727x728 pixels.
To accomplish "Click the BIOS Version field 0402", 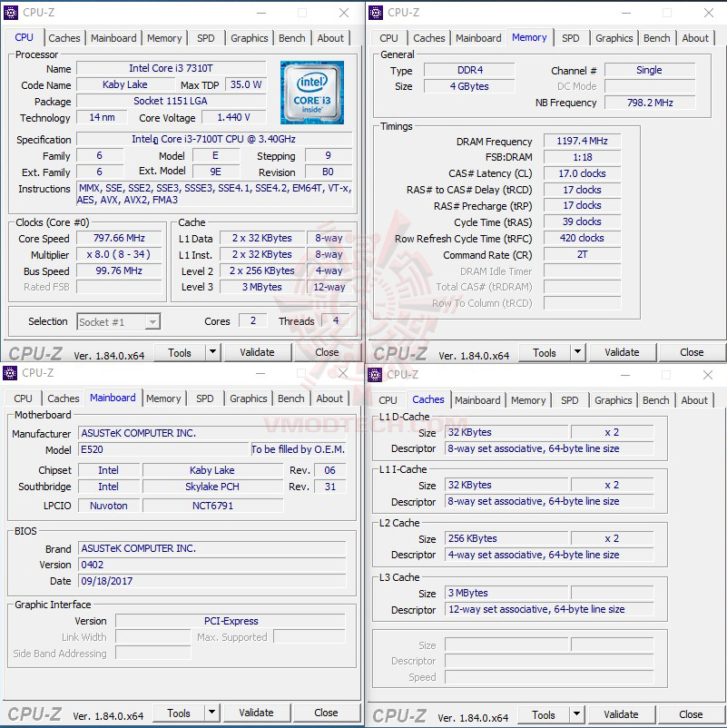I will [x=212, y=565].
